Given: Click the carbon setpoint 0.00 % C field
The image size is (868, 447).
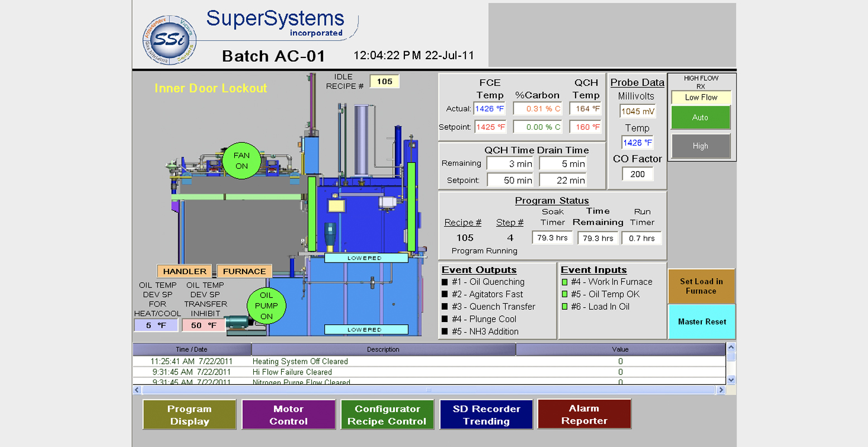Looking at the screenshot, I should click(x=537, y=127).
